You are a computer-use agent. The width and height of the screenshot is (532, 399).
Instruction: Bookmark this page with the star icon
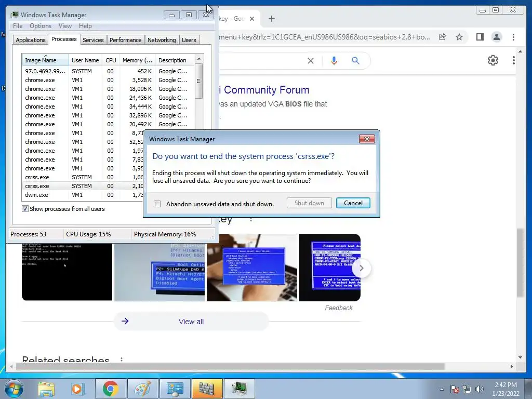(459, 37)
